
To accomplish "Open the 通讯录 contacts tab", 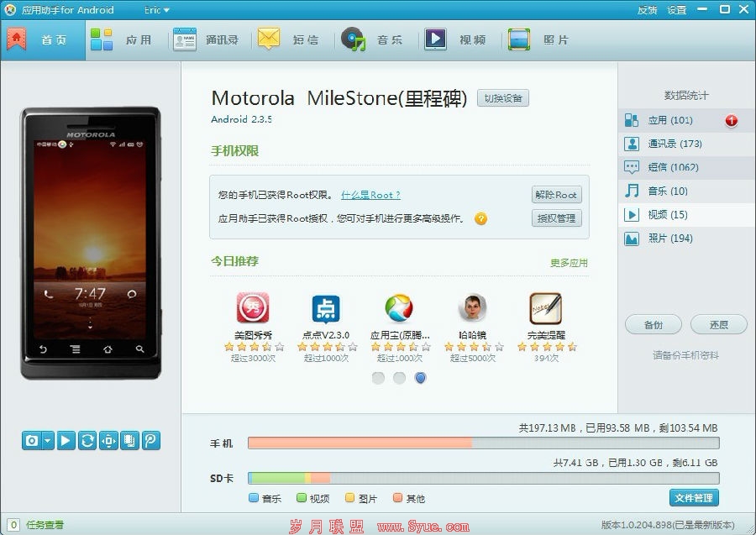I will click(x=206, y=40).
